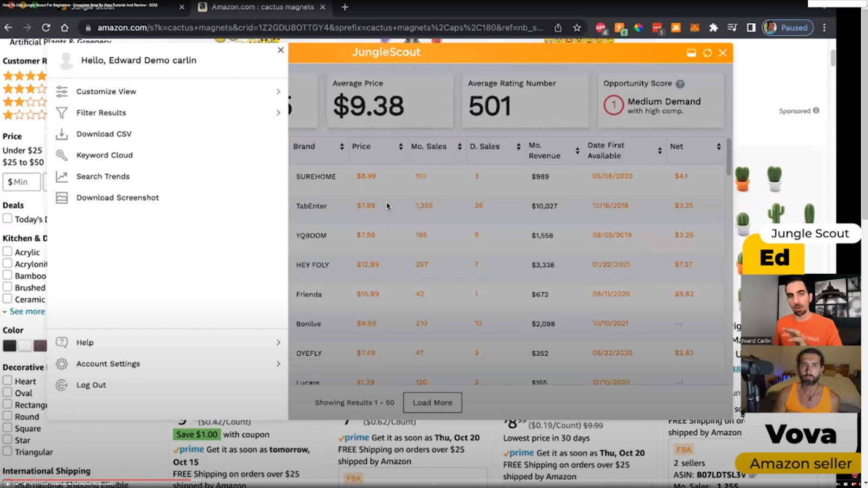
Task: Tick the Acrylic material checkbox
Action: click(x=8, y=252)
